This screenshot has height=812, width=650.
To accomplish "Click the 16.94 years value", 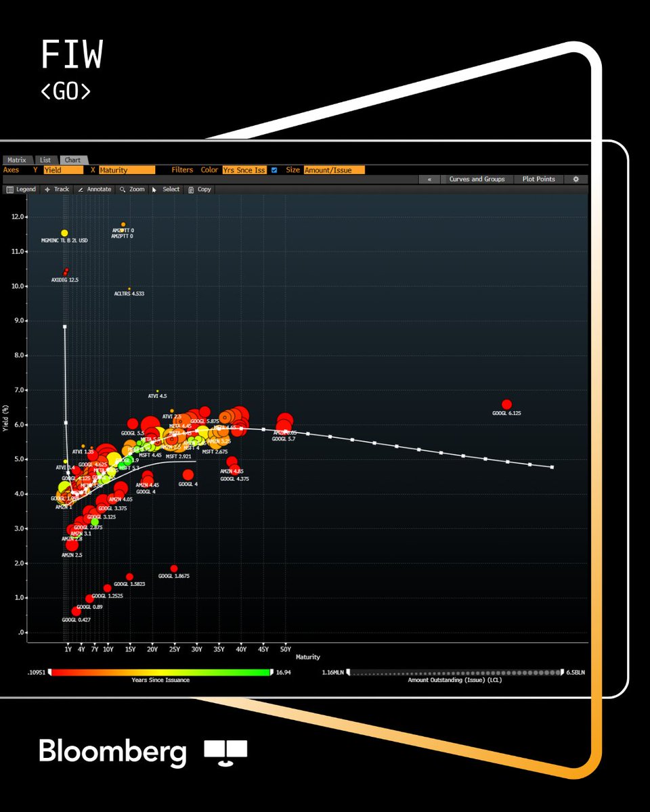I will point(285,673).
